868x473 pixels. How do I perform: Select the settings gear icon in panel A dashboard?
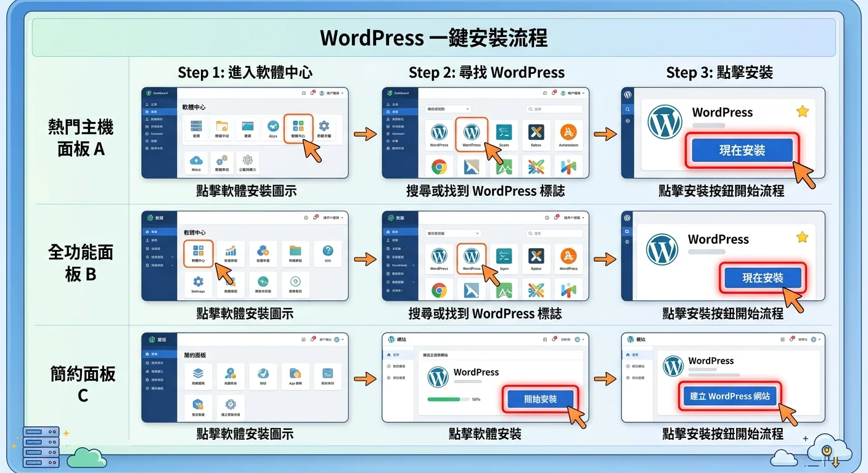(x=324, y=127)
